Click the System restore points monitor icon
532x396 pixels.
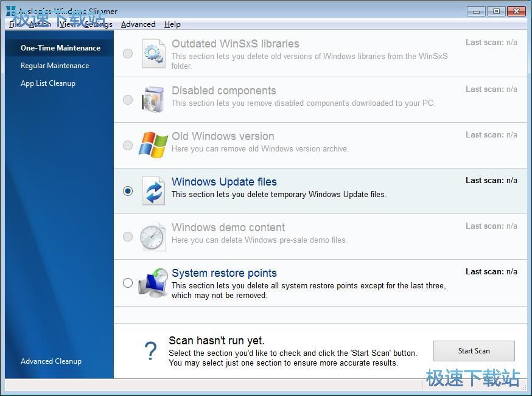(x=153, y=283)
